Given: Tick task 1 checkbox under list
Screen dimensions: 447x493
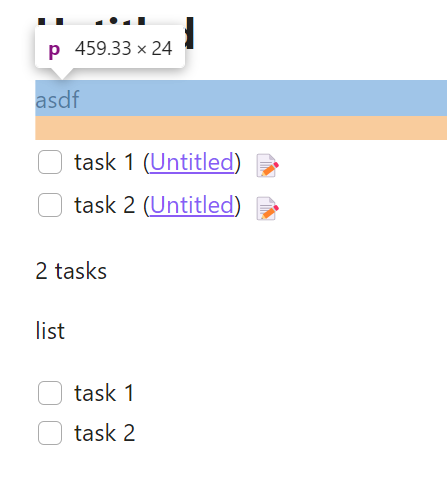Looking at the screenshot, I should (50, 393).
